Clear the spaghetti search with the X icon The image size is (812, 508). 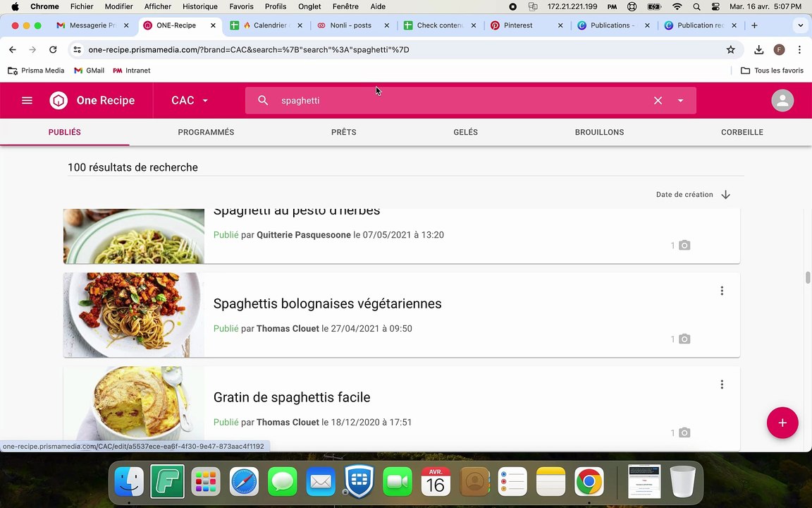[x=658, y=101]
